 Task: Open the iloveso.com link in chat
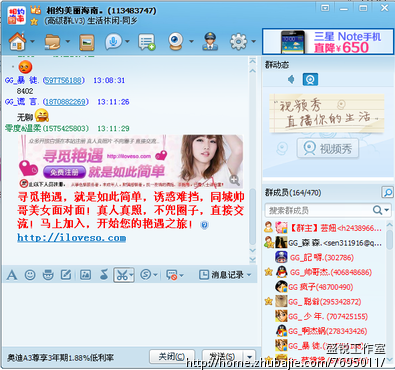pos(72,238)
